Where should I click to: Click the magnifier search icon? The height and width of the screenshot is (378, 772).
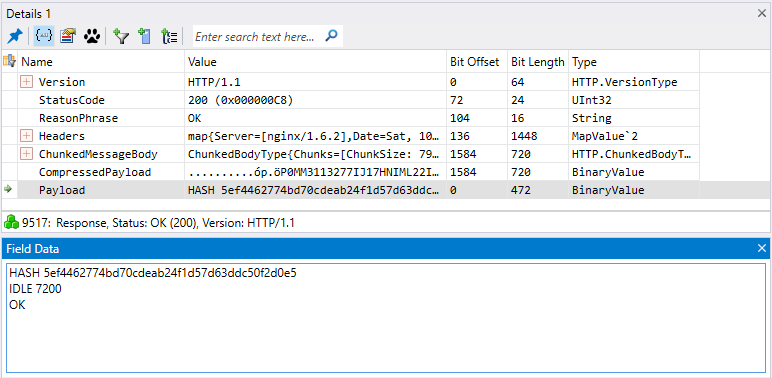pyautogui.click(x=331, y=36)
